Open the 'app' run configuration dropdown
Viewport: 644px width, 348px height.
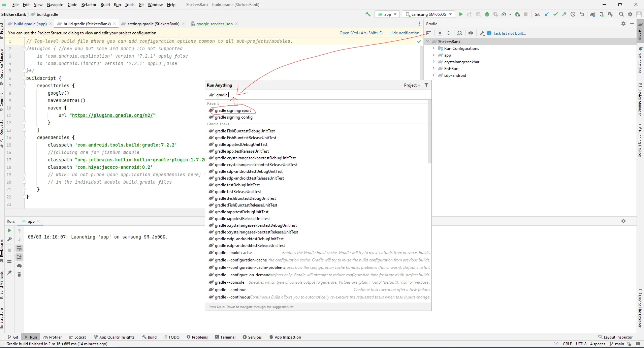click(387, 14)
